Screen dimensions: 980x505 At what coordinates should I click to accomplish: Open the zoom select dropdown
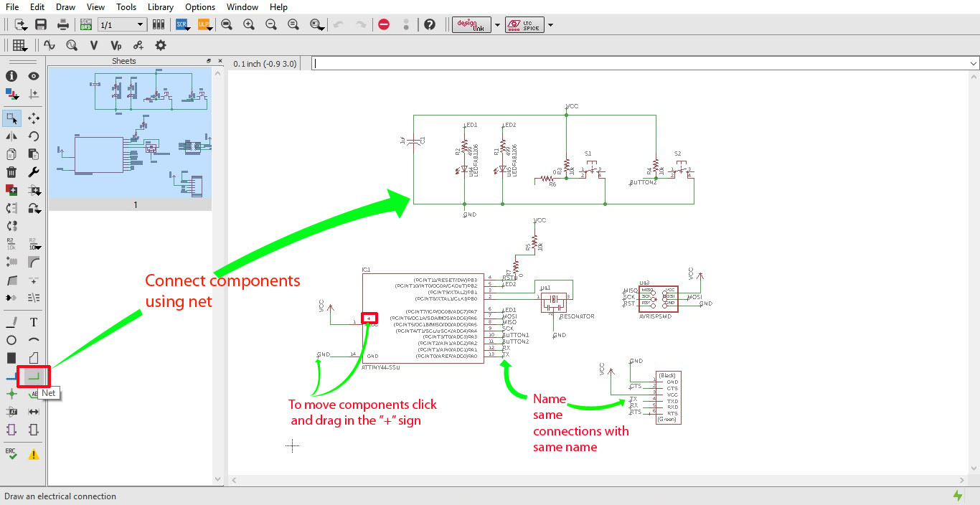(x=317, y=24)
